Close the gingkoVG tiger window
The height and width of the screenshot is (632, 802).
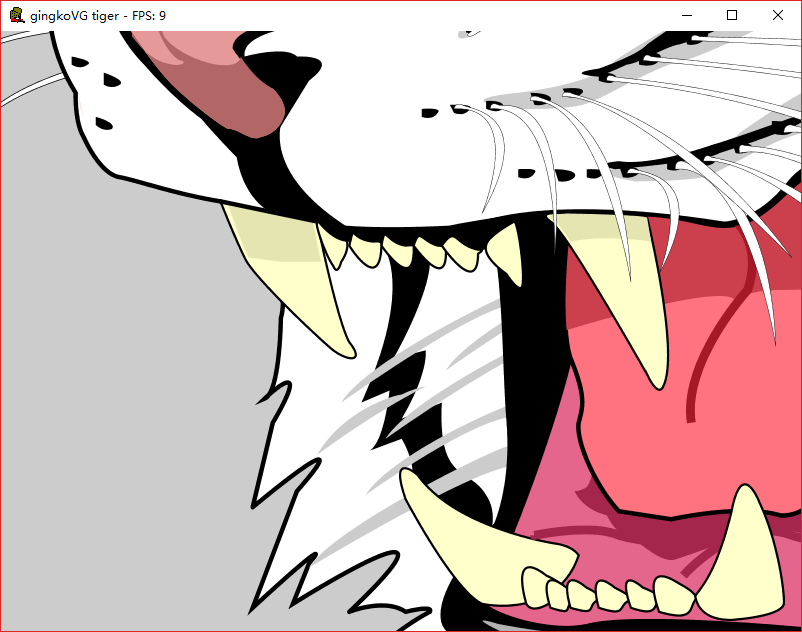point(777,15)
